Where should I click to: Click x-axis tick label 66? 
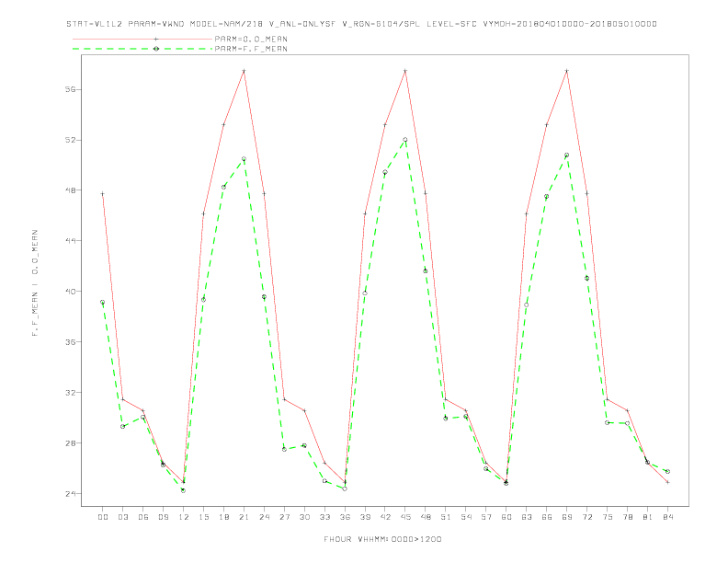[x=547, y=517]
